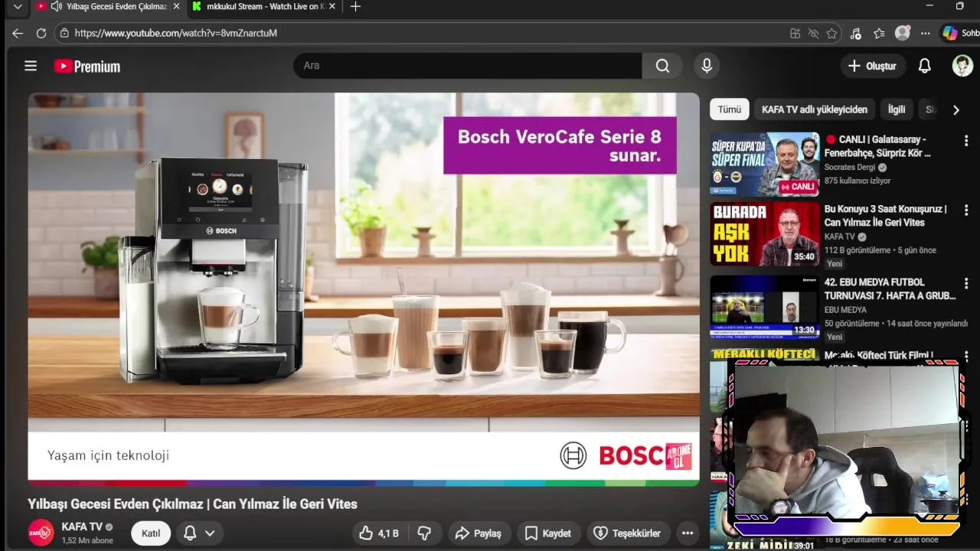
Task: Open options for Bu Konuyu 3 Saat video
Action: pyautogui.click(x=966, y=211)
